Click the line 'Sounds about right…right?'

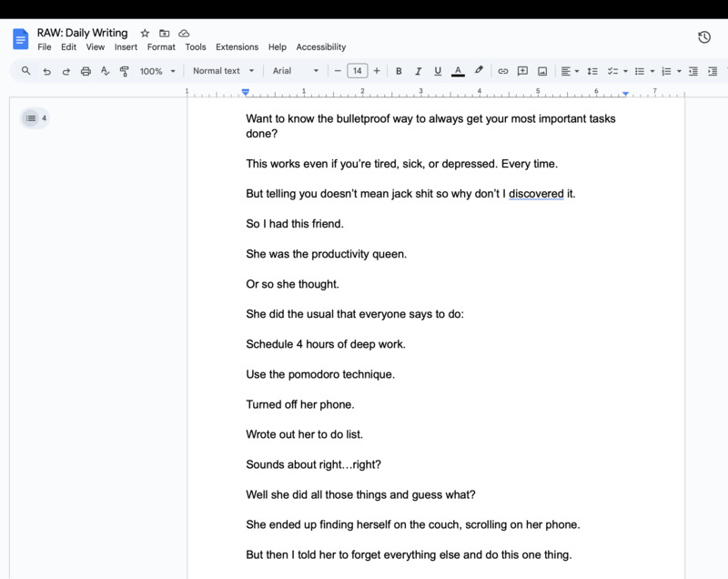point(313,464)
